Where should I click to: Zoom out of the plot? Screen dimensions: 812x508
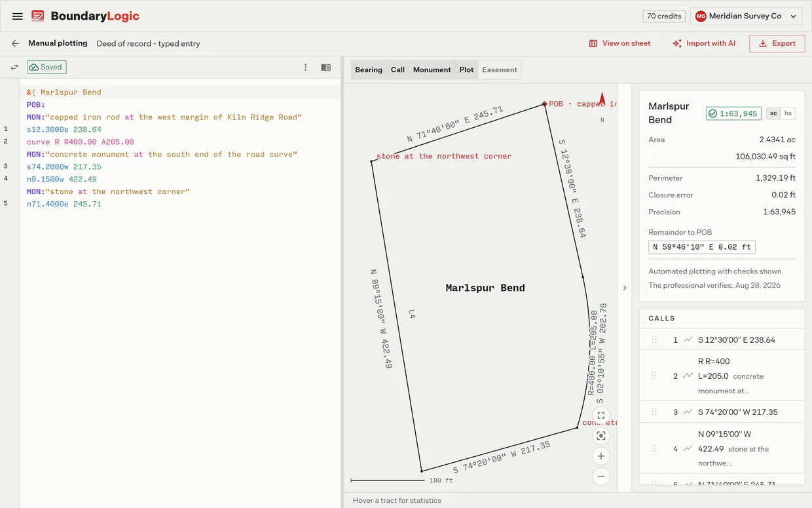click(x=601, y=477)
